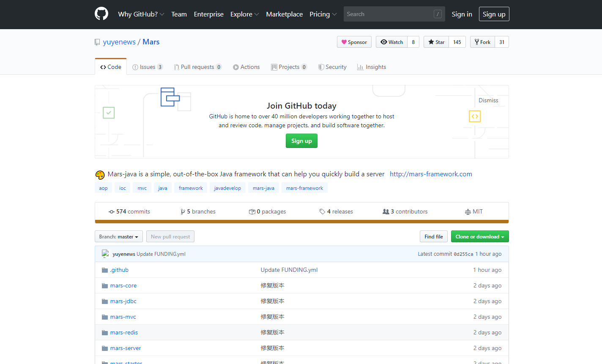Switch to the Insights tab
This screenshot has width=602, height=364.
372,67
